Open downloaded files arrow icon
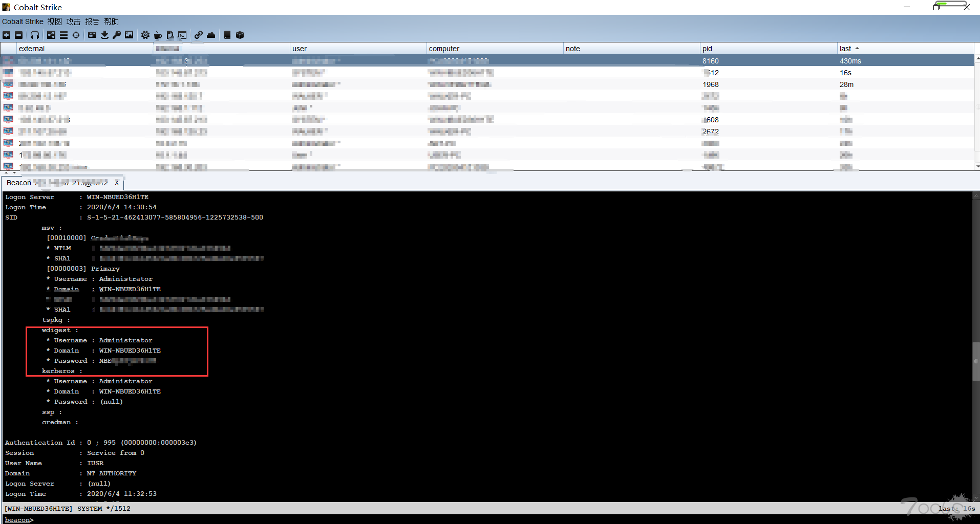 click(x=104, y=35)
